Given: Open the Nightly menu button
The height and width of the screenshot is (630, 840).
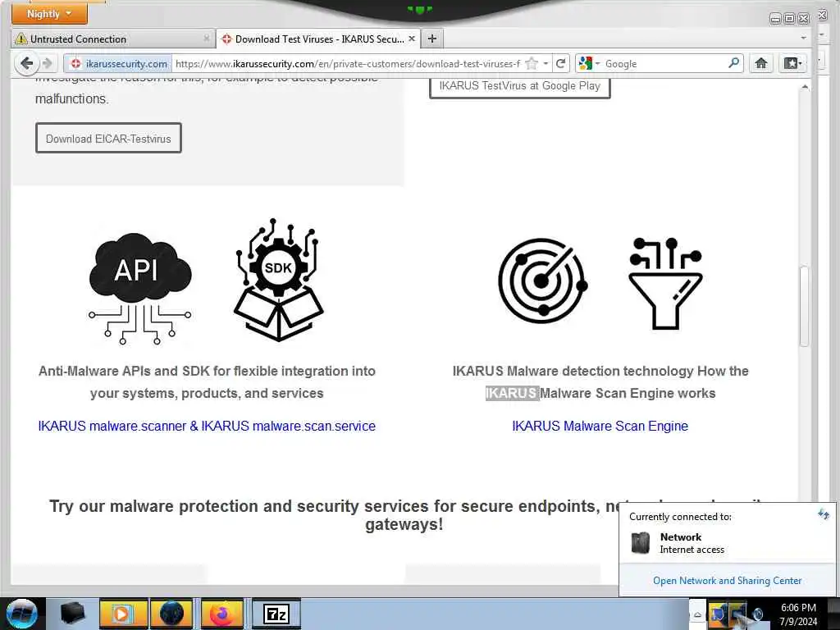Looking at the screenshot, I should tap(48, 13).
